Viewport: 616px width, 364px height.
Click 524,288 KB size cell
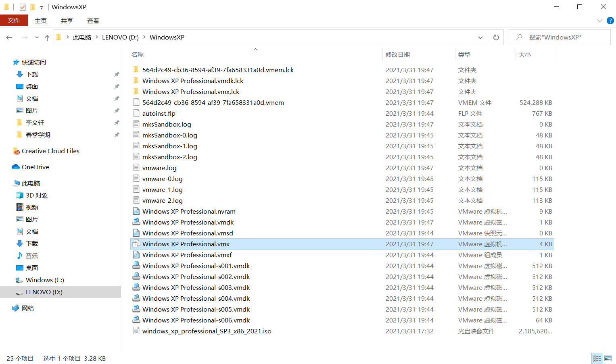coord(536,103)
